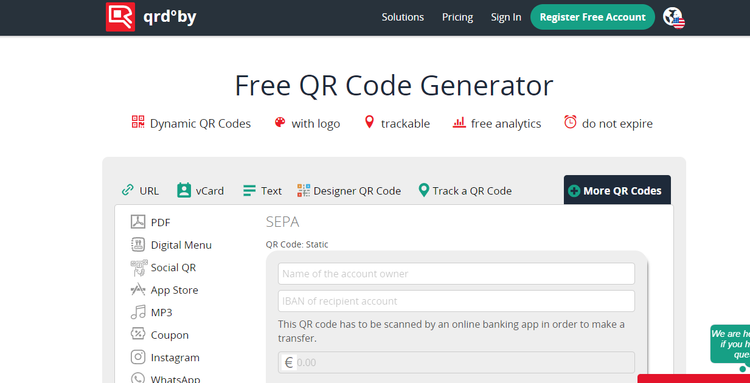750x383 pixels.
Task: Click the QR Code: Static label
Action: tap(297, 244)
